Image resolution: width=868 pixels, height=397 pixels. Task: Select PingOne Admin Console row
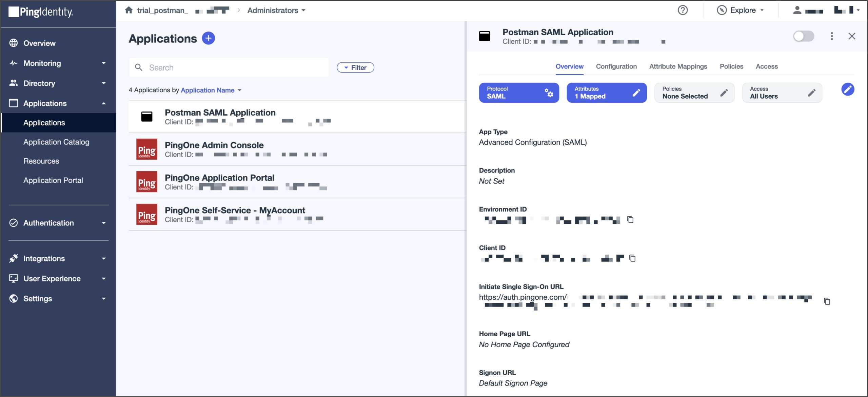pos(297,149)
